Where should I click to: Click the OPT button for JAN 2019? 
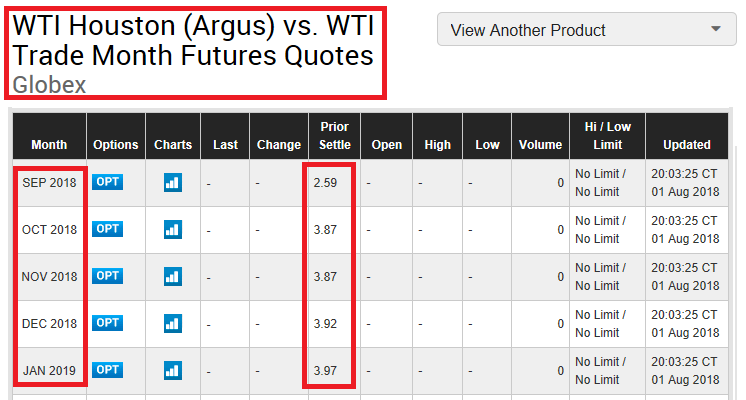[x=108, y=371]
